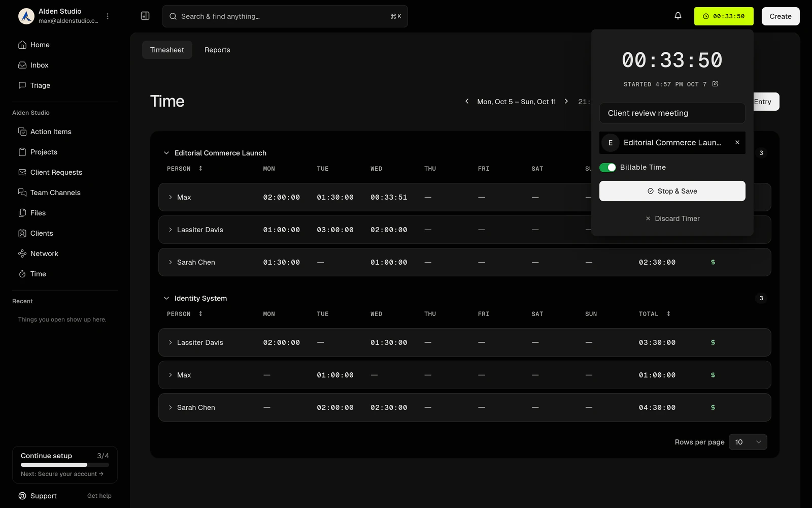Image resolution: width=812 pixels, height=508 pixels.
Task: Open Support at sidebar bottom
Action: [x=38, y=496]
